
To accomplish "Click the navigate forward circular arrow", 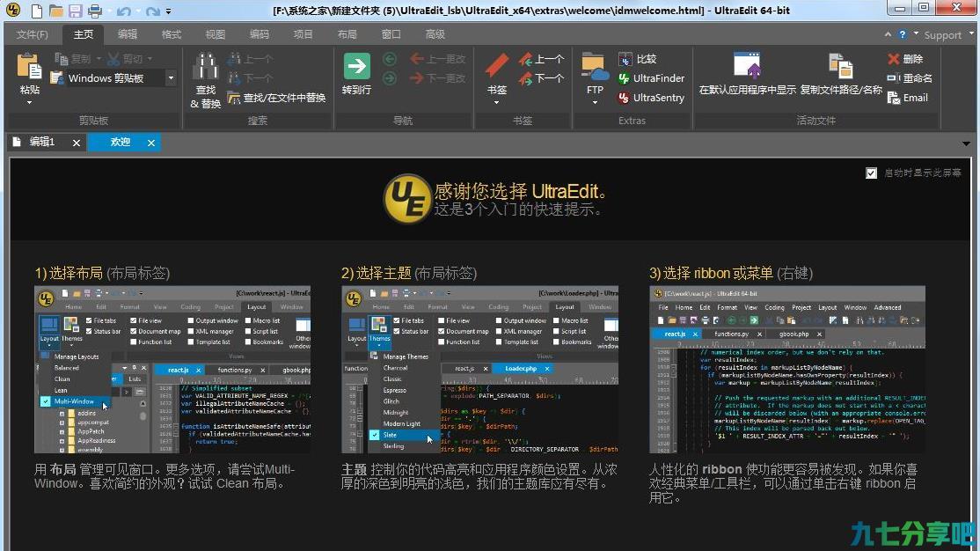I will (x=390, y=78).
